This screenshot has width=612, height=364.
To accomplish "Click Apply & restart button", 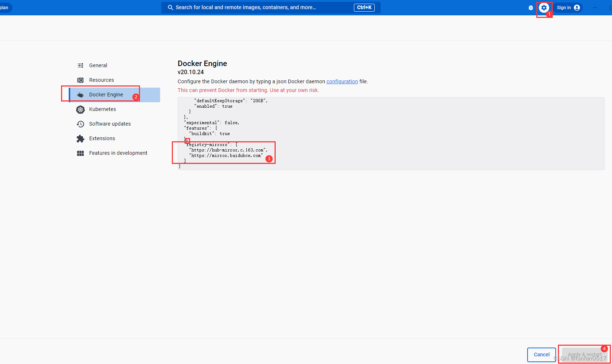I will 584,355.
